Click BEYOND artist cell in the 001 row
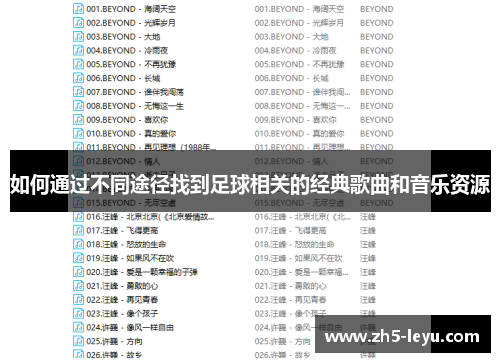Screen dimensions: 500x362 tap(377, 9)
